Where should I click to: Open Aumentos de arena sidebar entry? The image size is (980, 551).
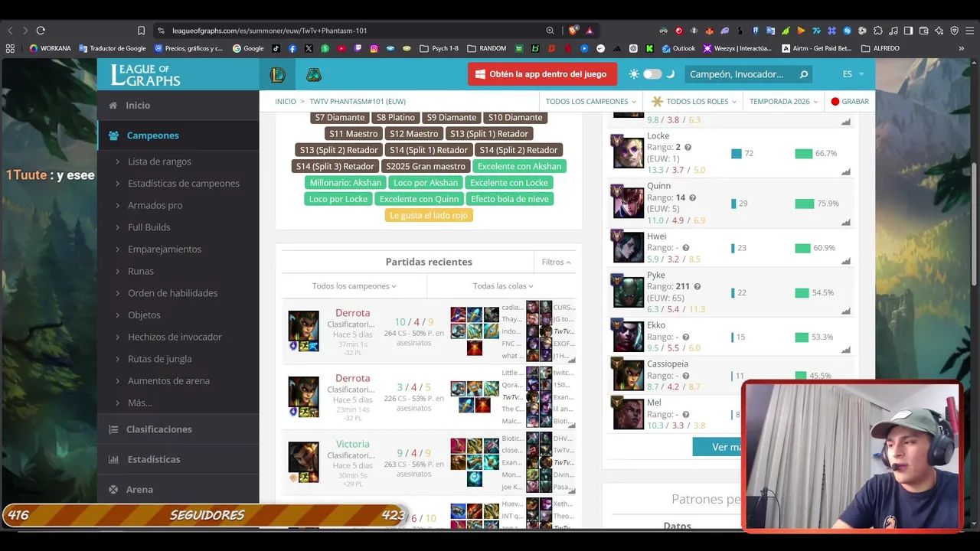coord(168,381)
